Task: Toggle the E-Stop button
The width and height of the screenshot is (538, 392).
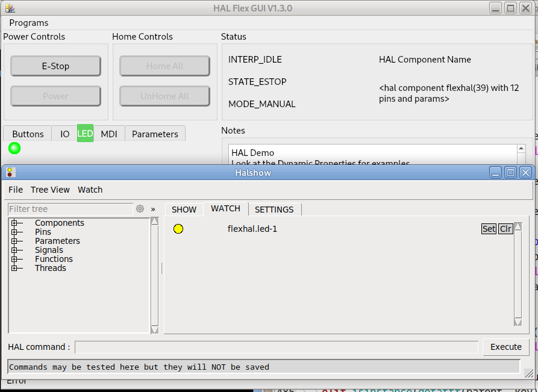Action: tap(55, 66)
